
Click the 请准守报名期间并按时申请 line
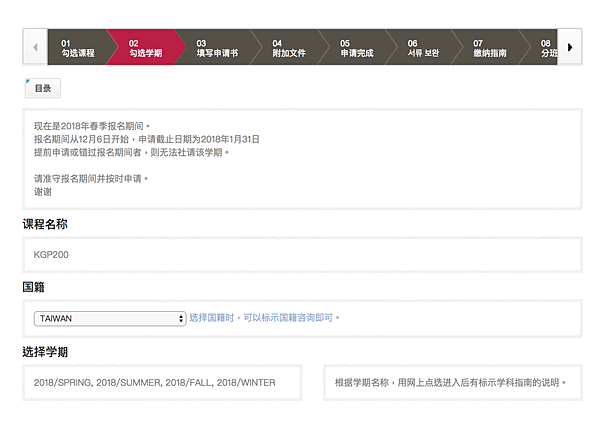[91, 178]
